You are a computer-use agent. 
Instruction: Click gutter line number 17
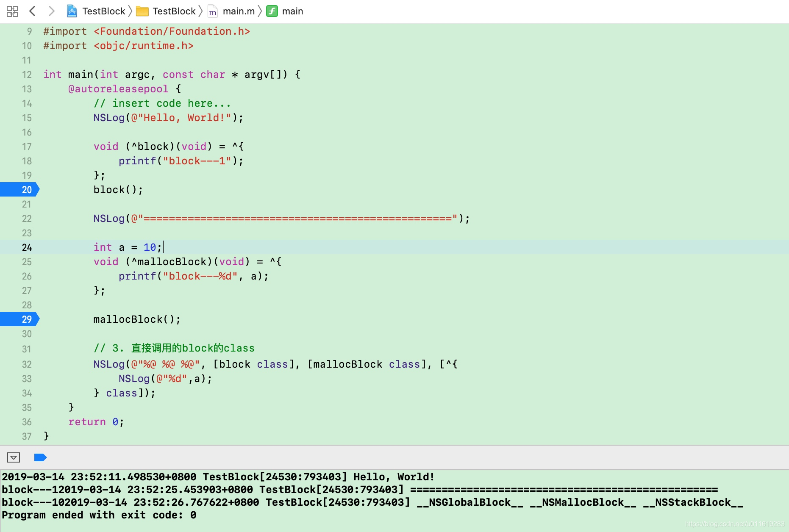pos(27,147)
